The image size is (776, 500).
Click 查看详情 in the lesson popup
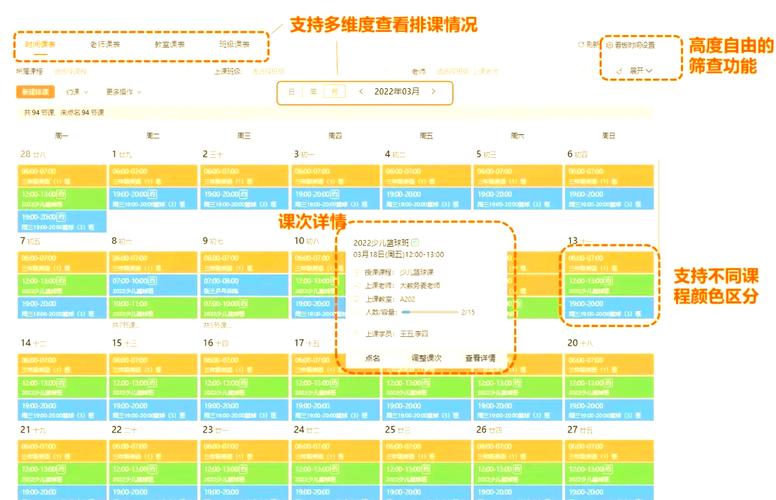coord(480,358)
